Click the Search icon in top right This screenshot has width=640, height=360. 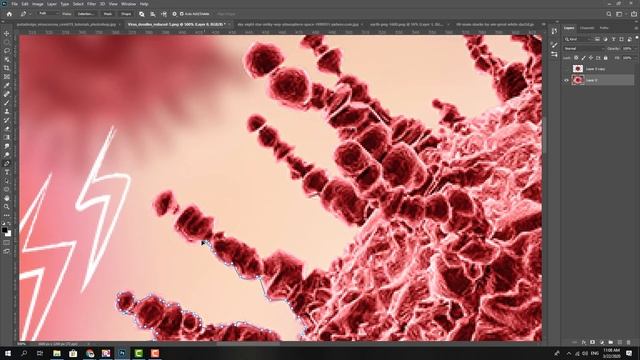pyautogui.click(x=609, y=14)
